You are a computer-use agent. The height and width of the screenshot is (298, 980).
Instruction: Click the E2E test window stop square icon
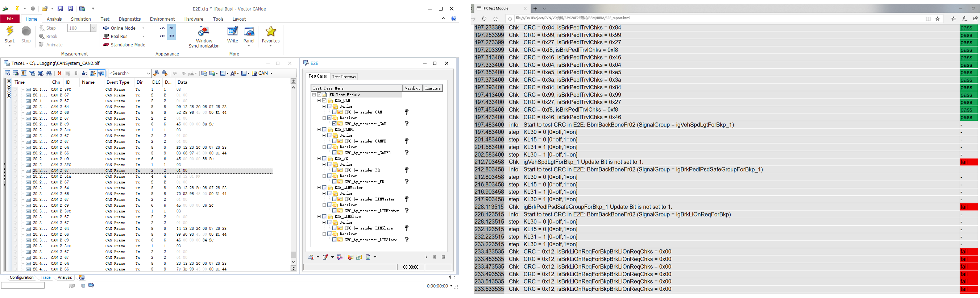(x=443, y=257)
